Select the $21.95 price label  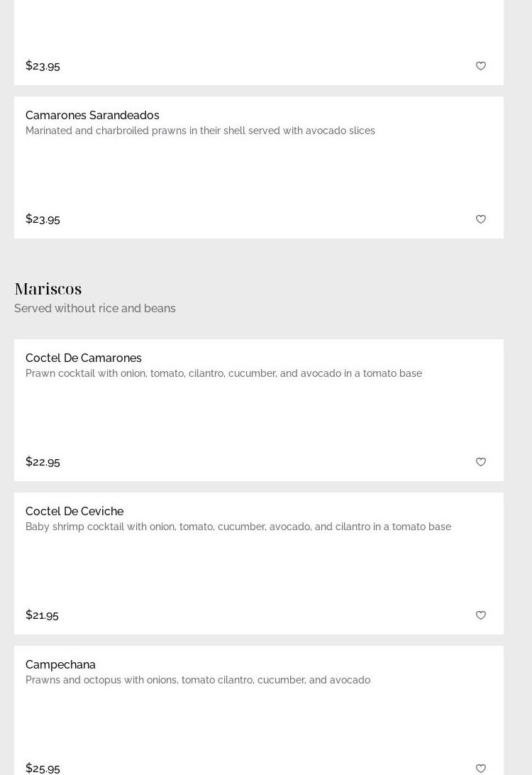click(42, 615)
